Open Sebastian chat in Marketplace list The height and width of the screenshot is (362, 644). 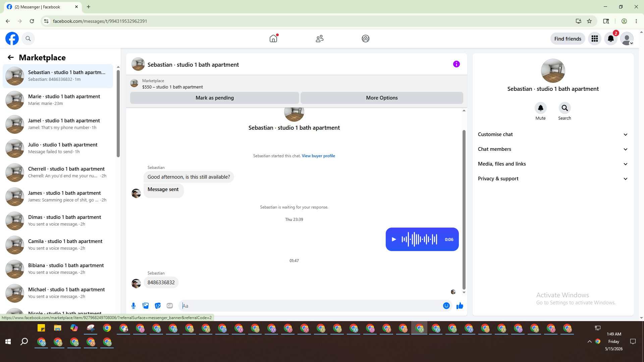tap(58, 76)
